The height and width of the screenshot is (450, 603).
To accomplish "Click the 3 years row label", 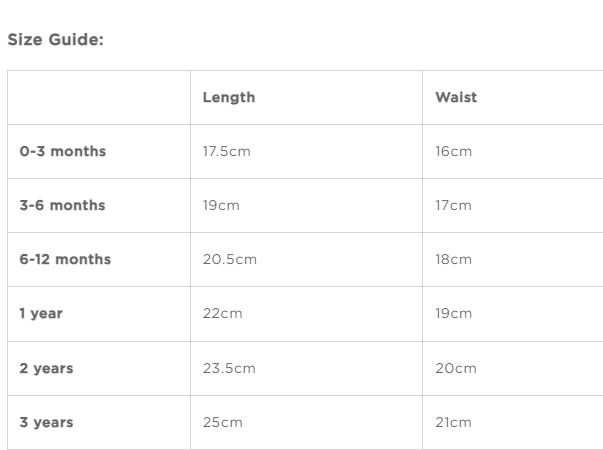I will pyautogui.click(x=46, y=422).
